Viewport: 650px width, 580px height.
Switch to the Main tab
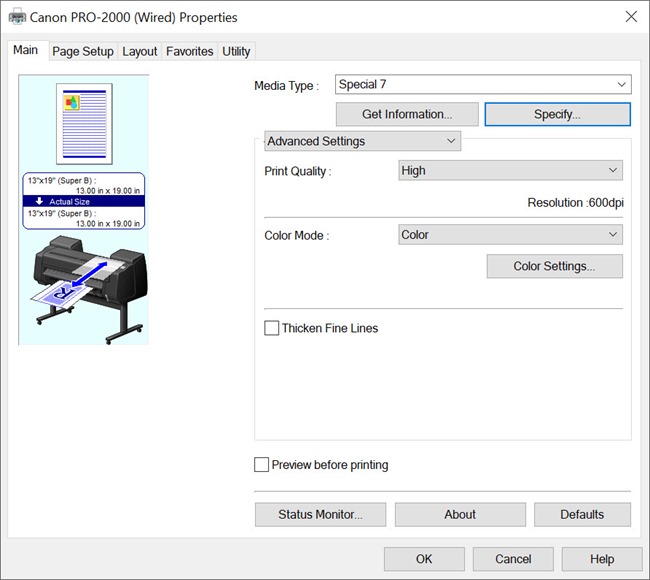pyautogui.click(x=26, y=50)
